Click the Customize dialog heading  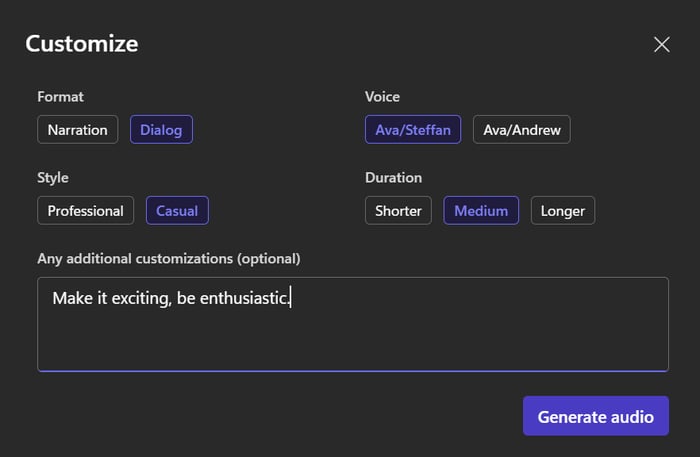82,44
